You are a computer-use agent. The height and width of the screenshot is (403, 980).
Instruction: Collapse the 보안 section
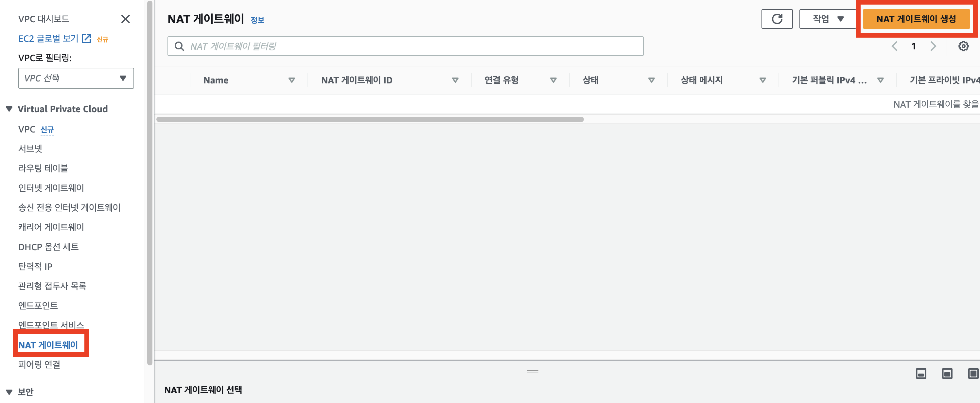click(x=9, y=392)
